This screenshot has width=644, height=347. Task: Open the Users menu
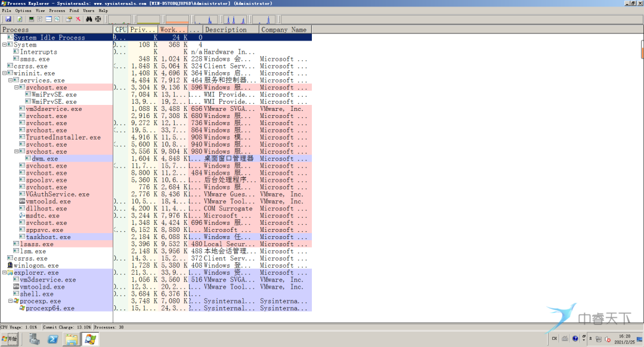click(89, 11)
